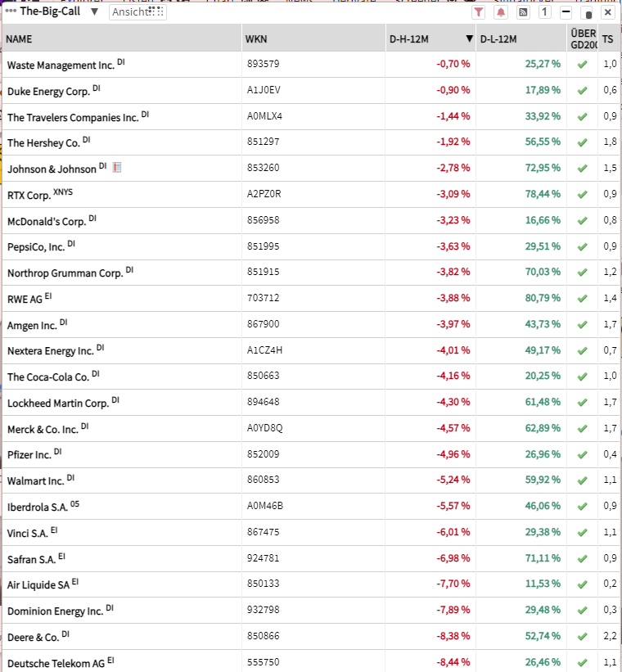The width and height of the screenshot is (622, 672).
Task: Click the sort arrow on D-H-12M column
Action: coord(469,39)
